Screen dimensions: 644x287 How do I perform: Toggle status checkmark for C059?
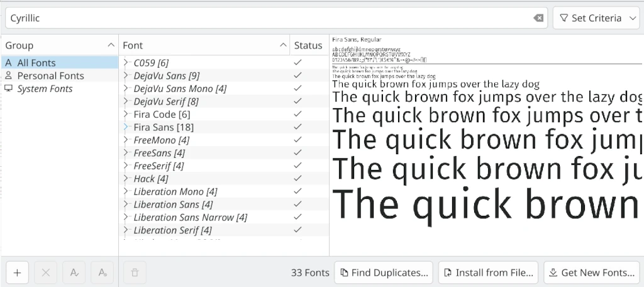tap(297, 63)
